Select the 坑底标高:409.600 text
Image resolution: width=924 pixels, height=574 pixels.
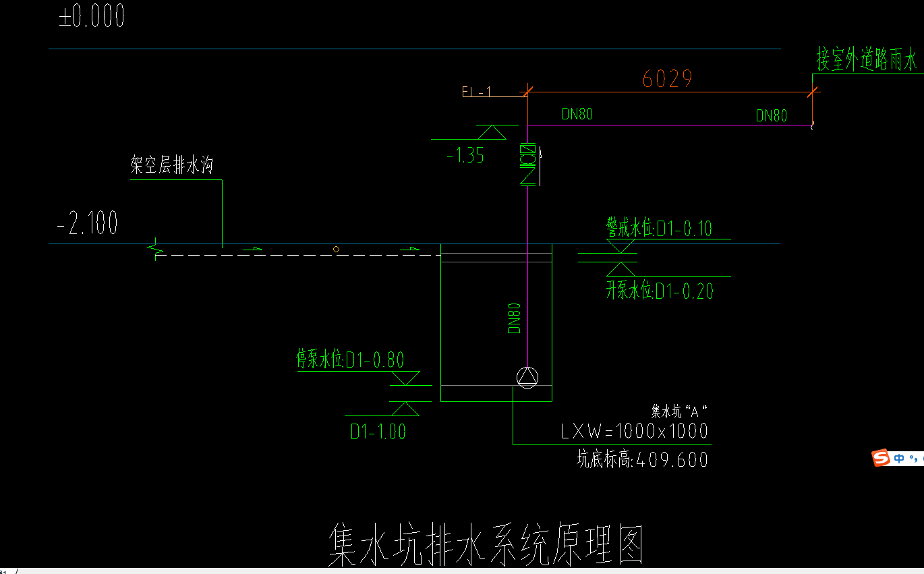point(642,460)
